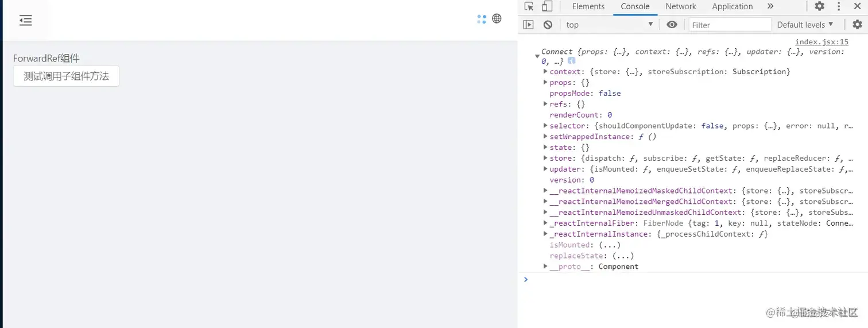Switch to the Console tab
The height and width of the screenshot is (328, 868).
(635, 6)
